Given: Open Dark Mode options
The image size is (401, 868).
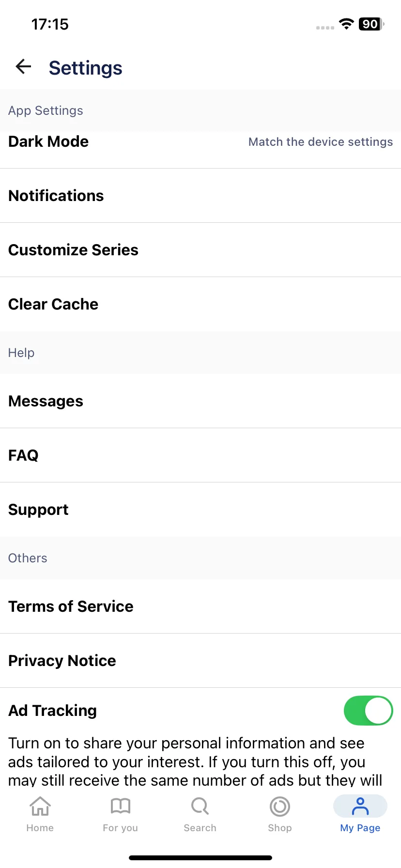Looking at the screenshot, I should point(200,141).
